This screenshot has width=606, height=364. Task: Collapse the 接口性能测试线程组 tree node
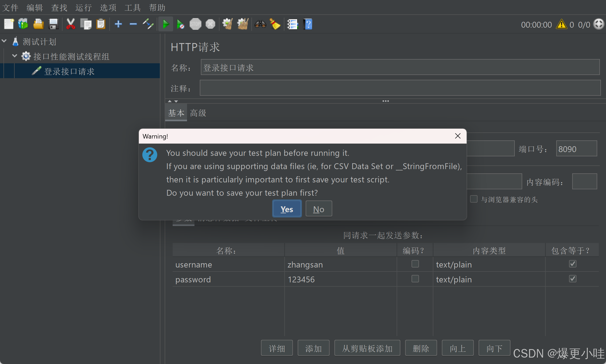(x=15, y=56)
